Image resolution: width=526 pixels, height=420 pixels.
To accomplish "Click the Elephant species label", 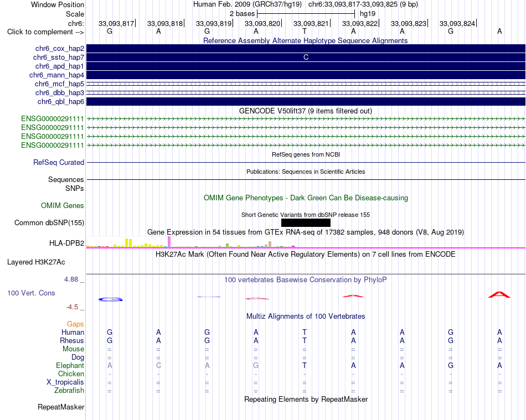I will 70,365.
